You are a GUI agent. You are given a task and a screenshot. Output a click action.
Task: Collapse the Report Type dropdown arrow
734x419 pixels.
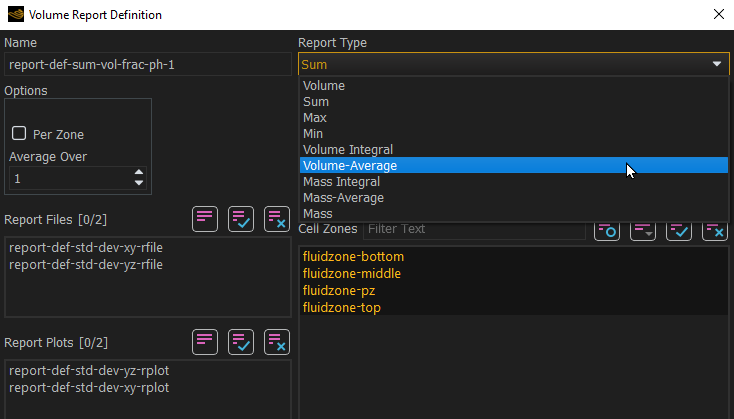pyautogui.click(x=717, y=64)
